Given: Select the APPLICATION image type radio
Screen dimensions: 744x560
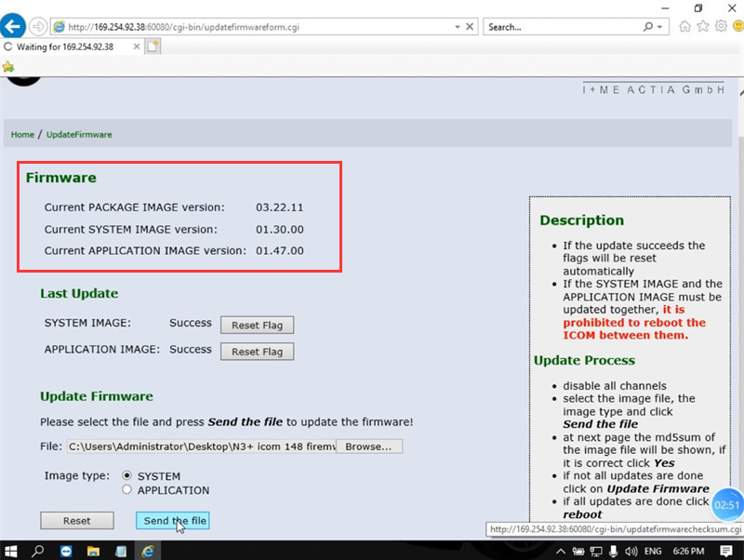Looking at the screenshot, I should (126, 489).
